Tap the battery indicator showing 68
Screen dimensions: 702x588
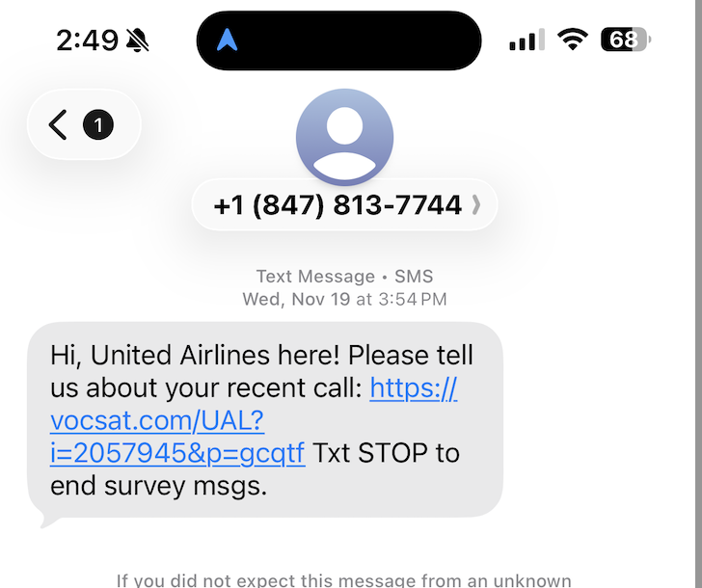coord(626,40)
